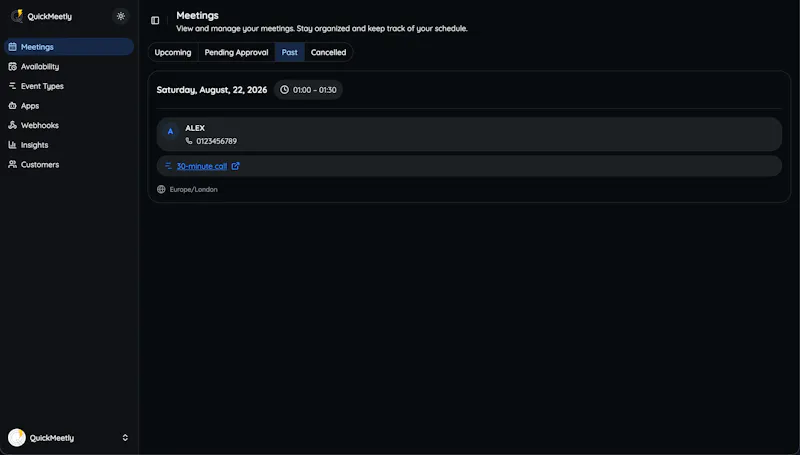Expand the QuickMeetly account switcher chevrons

point(125,438)
